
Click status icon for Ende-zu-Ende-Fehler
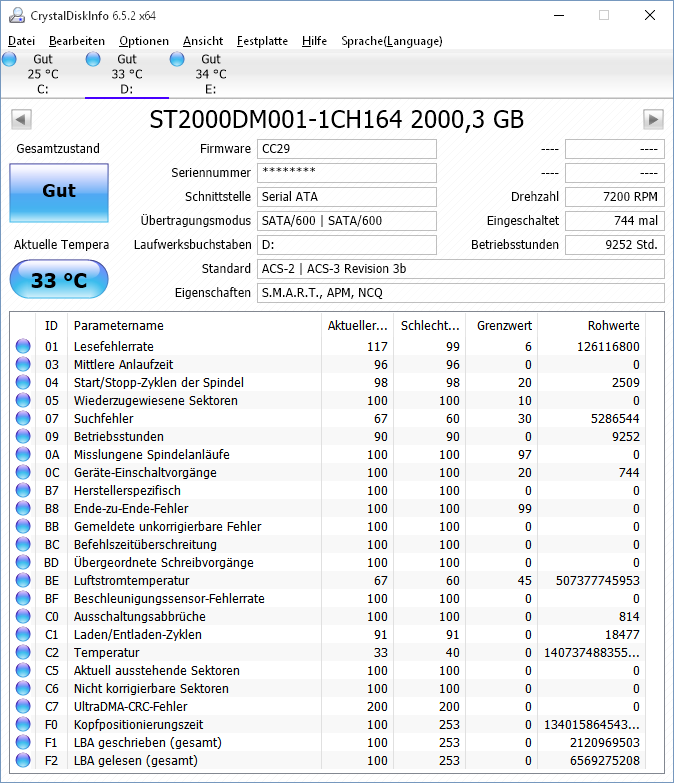tap(23, 508)
